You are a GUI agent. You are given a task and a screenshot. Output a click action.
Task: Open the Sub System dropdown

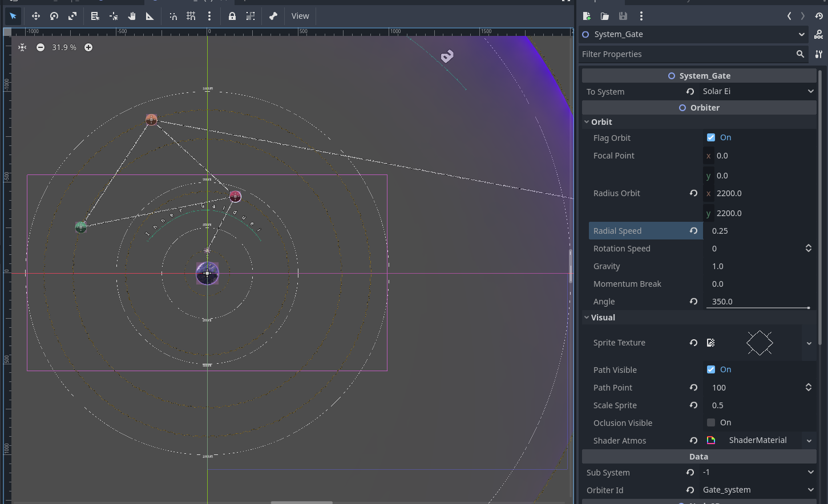point(758,472)
